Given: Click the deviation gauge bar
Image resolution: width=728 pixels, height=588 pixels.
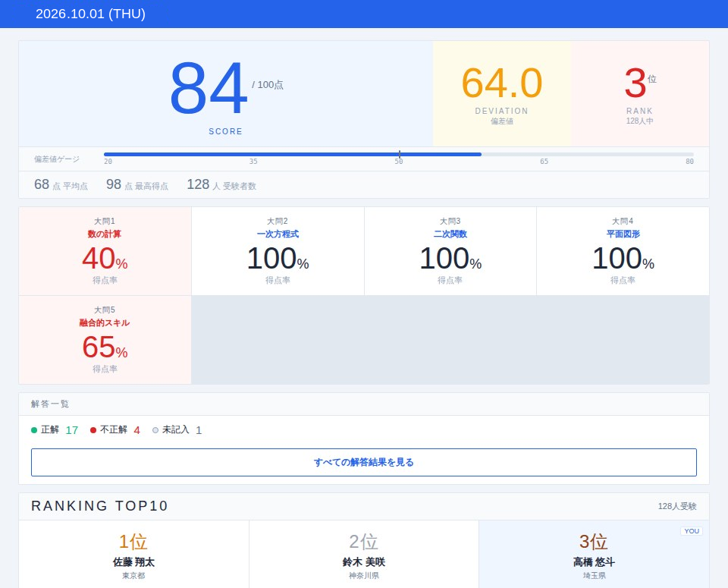Looking at the screenshot, I should (398, 154).
